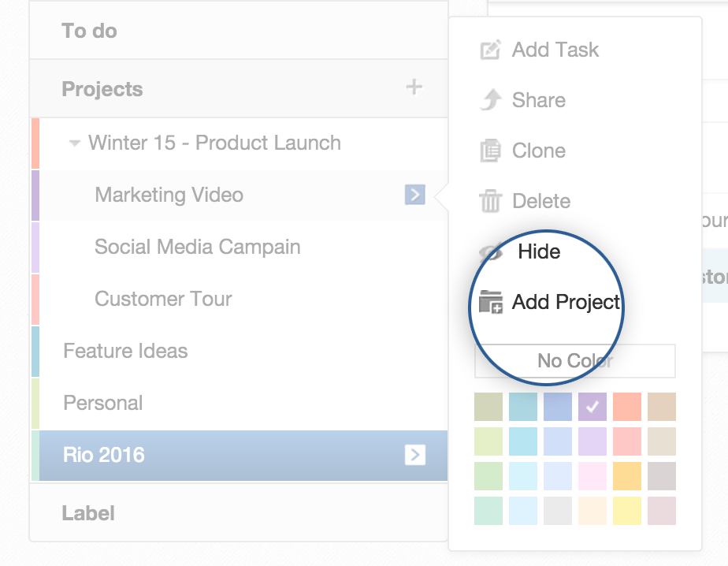Click the plus icon beside Projects
The height and width of the screenshot is (566, 728).
point(414,88)
